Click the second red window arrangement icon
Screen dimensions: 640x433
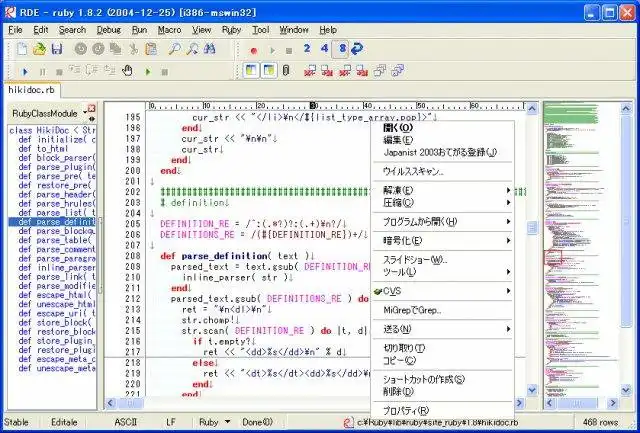pyautogui.click(x=327, y=71)
